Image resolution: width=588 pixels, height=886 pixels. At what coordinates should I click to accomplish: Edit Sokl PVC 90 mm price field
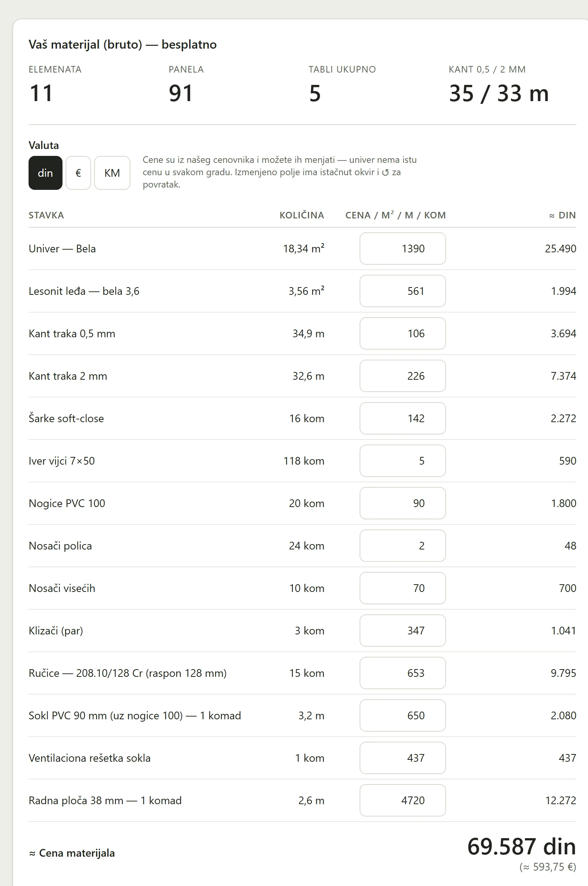click(403, 715)
